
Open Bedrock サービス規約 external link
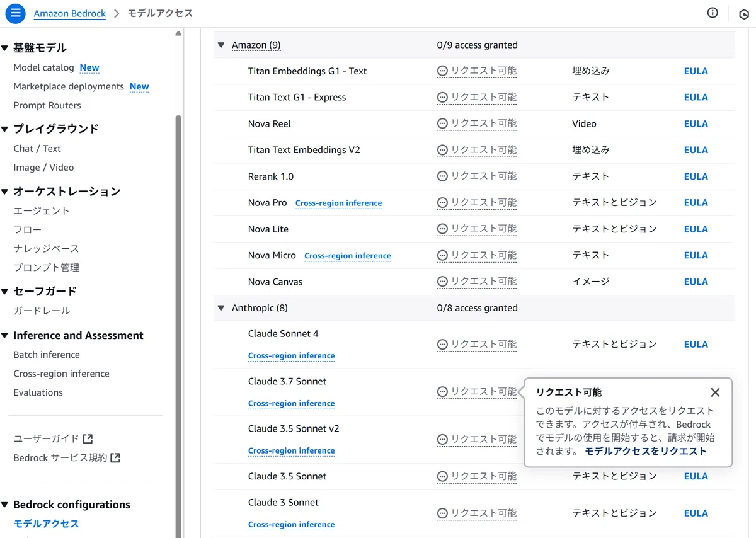[x=67, y=458]
